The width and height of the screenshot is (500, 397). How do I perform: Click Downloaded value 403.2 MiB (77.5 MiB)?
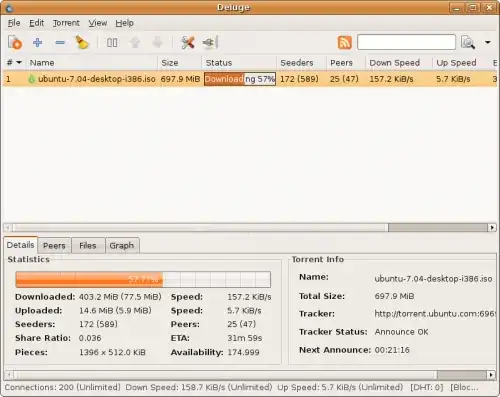pyautogui.click(x=120, y=297)
